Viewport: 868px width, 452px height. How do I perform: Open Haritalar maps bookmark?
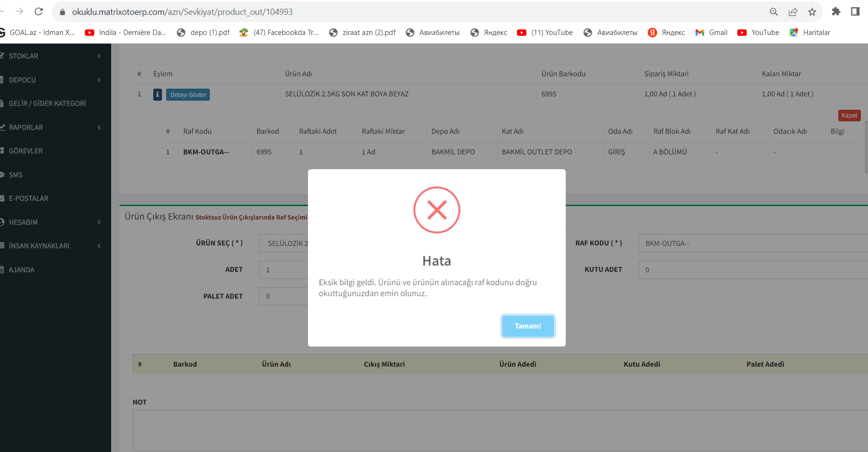coord(810,33)
